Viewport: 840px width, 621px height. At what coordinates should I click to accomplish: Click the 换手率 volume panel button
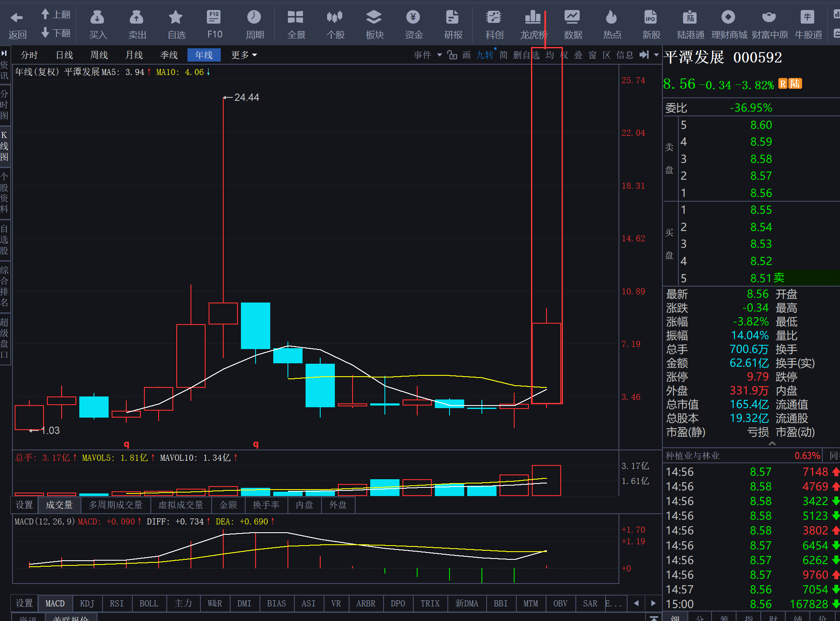coord(266,505)
